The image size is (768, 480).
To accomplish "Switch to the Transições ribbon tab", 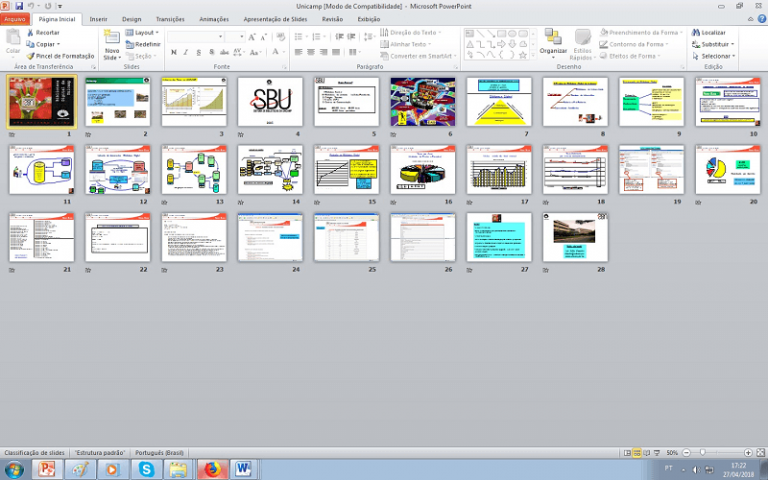I will tap(169, 18).
